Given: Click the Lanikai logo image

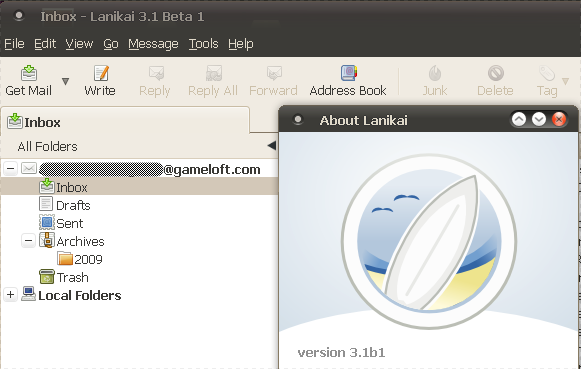Looking at the screenshot, I should (x=429, y=241).
